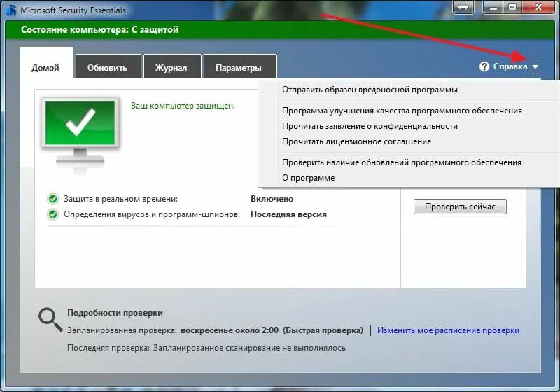
Task: Click the Microsoft Security Essentials title bar icon
Action: pos(10,10)
